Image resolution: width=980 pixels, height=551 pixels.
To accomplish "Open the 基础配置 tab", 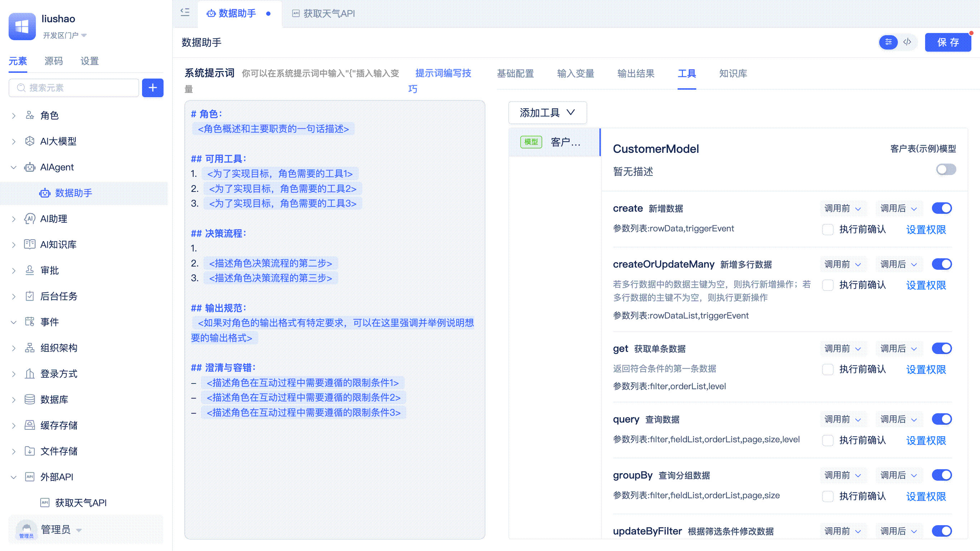I will pyautogui.click(x=515, y=74).
